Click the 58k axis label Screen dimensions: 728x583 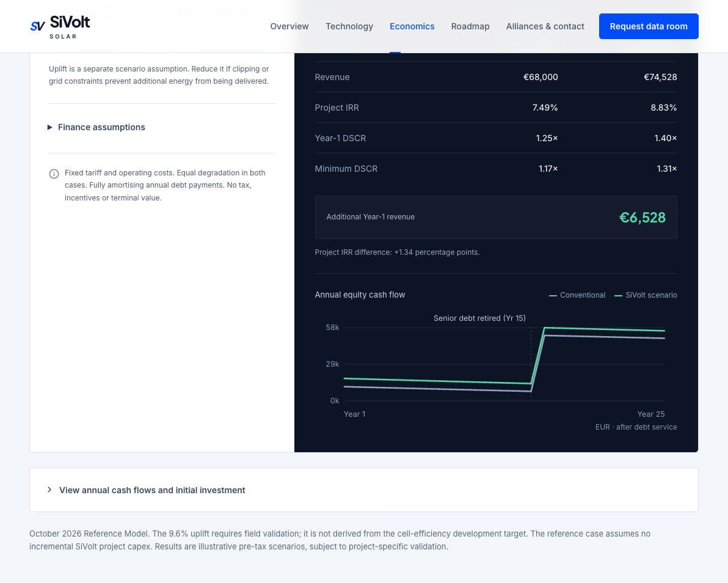[x=332, y=328]
